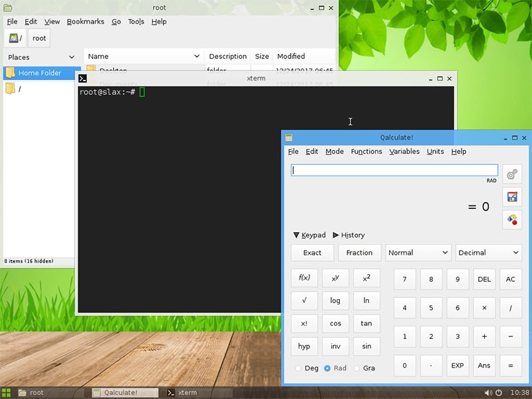Screen dimensions: 532x399
Task: Click the store value icon in Qalculate sidebar
Action: pyautogui.click(x=511, y=197)
